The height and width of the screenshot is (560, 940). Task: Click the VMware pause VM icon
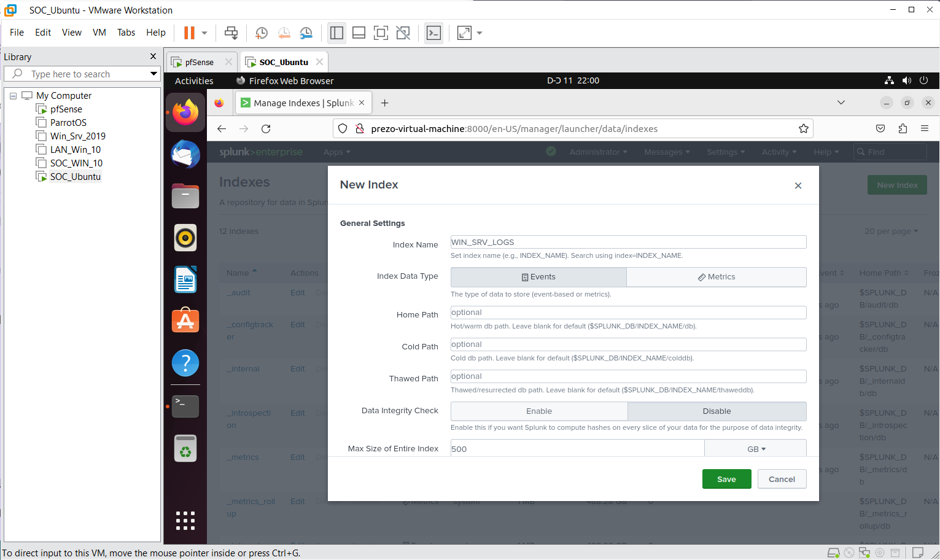(189, 33)
